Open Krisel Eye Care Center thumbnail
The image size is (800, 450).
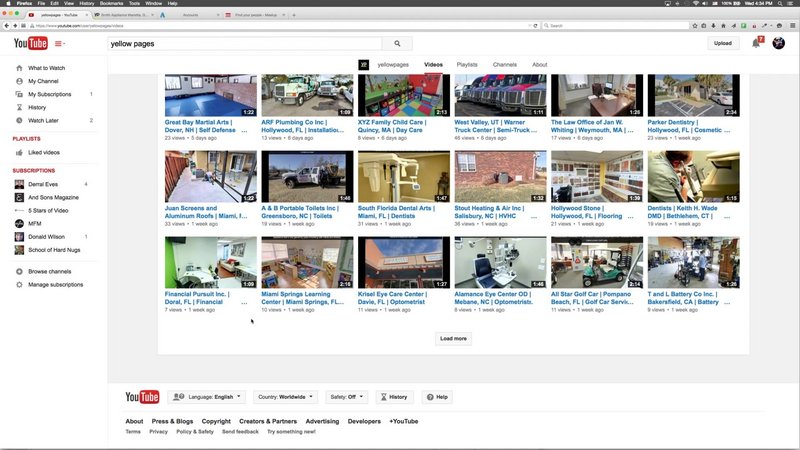pos(404,262)
